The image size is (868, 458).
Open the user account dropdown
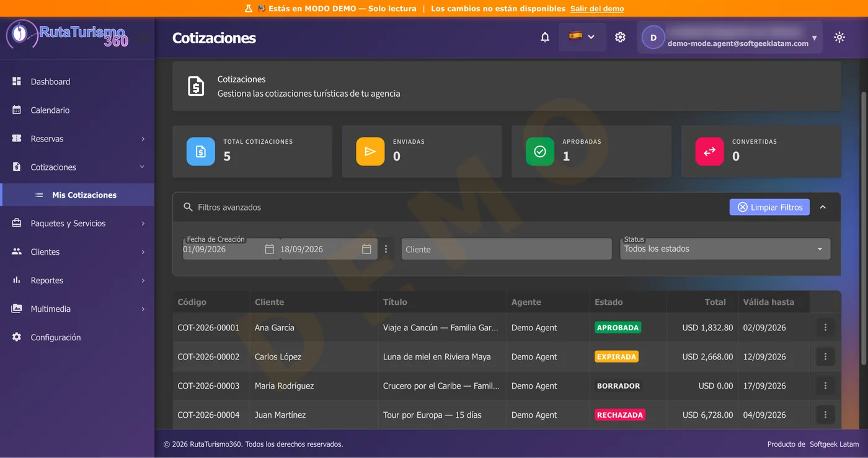730,37
